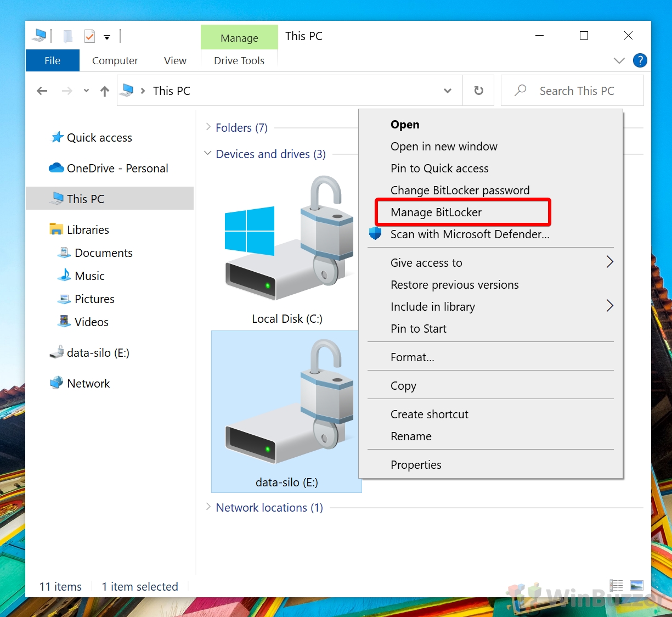Screen dimensions: 672x617
Task: Choose Change BitLocker password
Action: [460, 190]
